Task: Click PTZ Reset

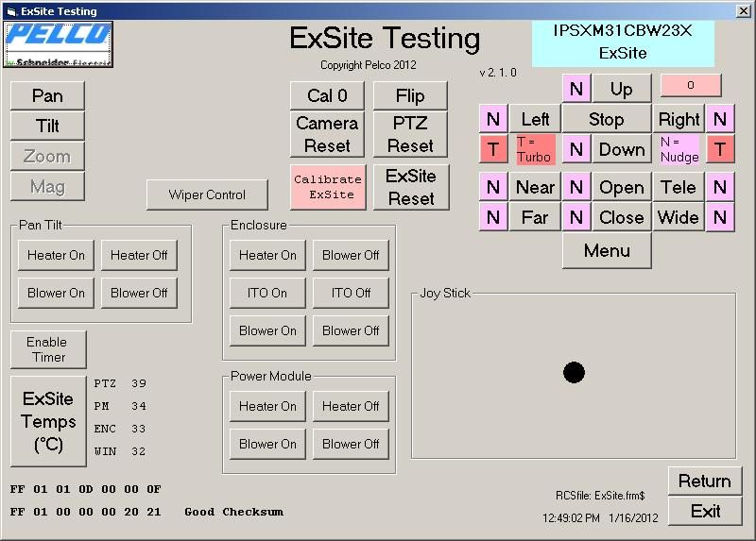Action: pos(410,134)
